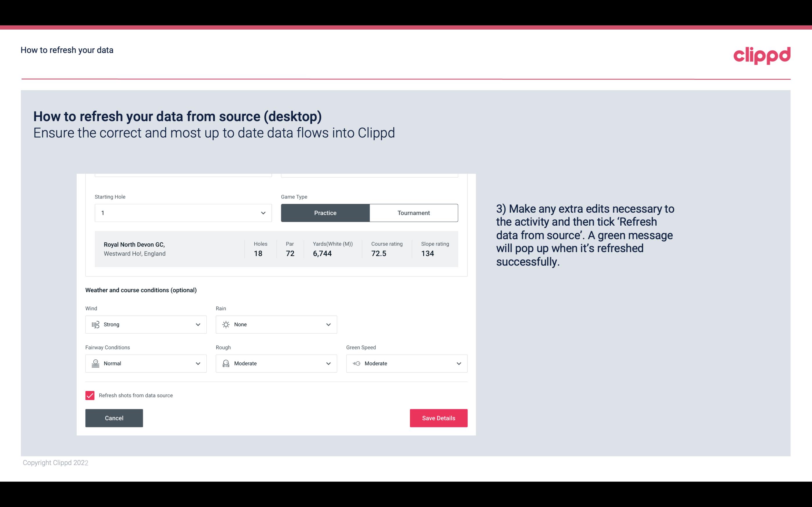Viewport: 812px width, 507px height.
Task: Toggle the Practice button active state
Action: (325, 213)
